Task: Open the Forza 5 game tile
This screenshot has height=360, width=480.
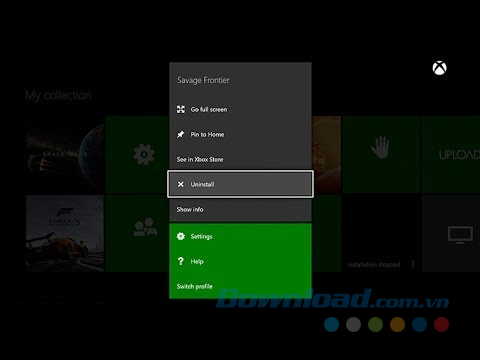Action: (65, 233)
